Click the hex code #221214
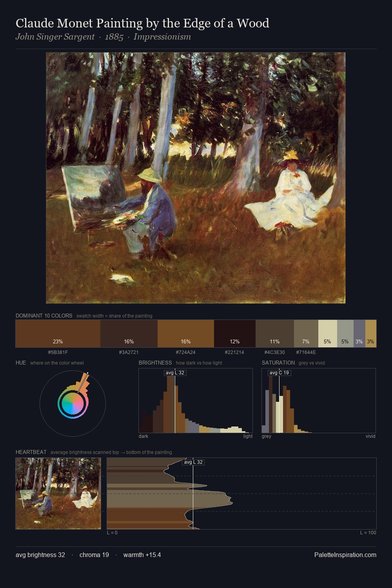The height and width of the screenshot is (588, 392). (x=235, y=352)
